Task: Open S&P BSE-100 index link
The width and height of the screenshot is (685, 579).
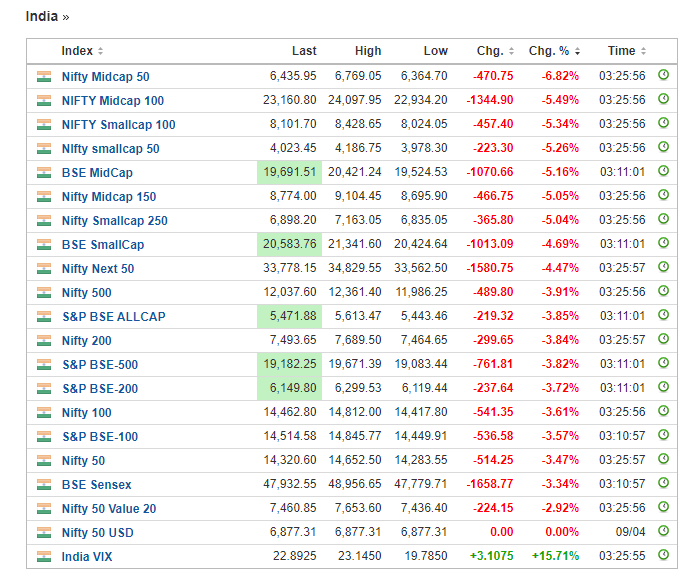Action: point(100,437)
